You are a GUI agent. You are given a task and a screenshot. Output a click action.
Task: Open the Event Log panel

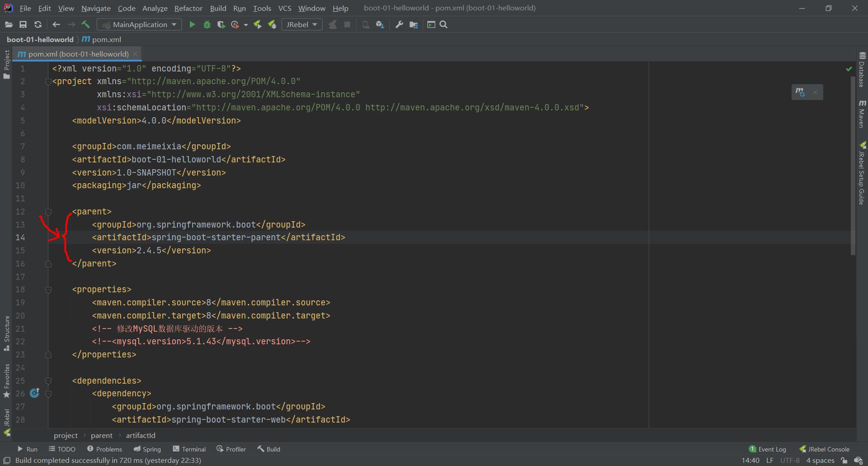point(767,449)
